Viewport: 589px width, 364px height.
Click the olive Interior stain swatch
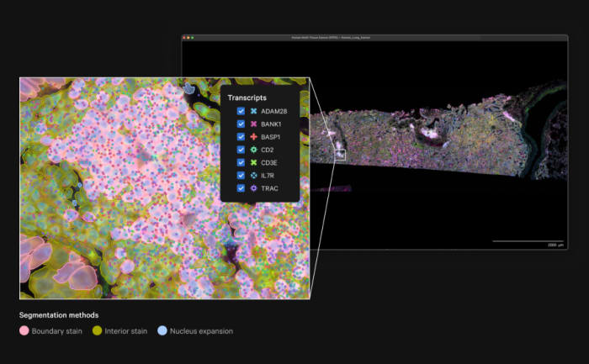pyautogui.click(x=97, y=331)
